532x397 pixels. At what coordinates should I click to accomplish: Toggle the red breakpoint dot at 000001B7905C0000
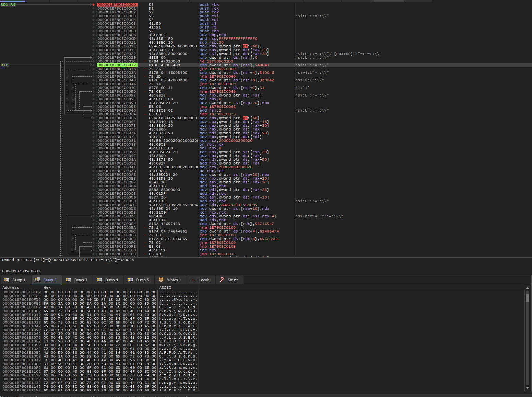(x=93, y=4)
